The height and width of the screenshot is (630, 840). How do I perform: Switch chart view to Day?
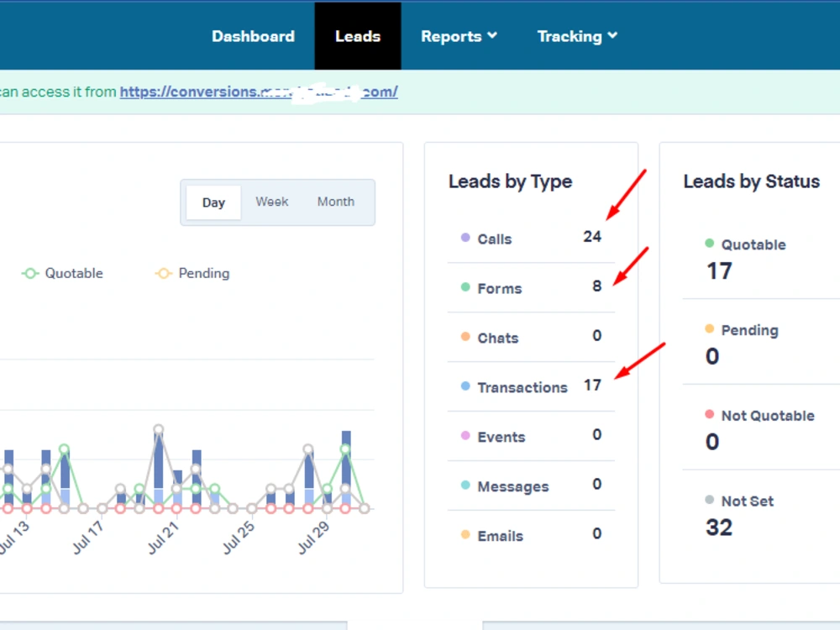[213, 202]
